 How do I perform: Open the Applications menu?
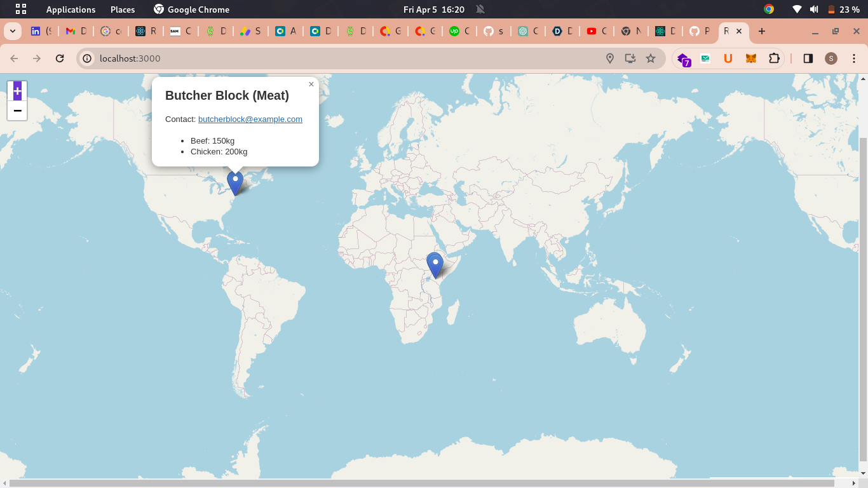pyautogui.click(x=70, y=10)
